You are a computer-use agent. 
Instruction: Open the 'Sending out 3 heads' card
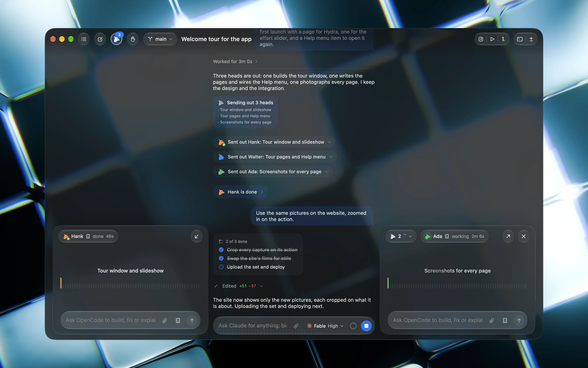pos(245,112)
